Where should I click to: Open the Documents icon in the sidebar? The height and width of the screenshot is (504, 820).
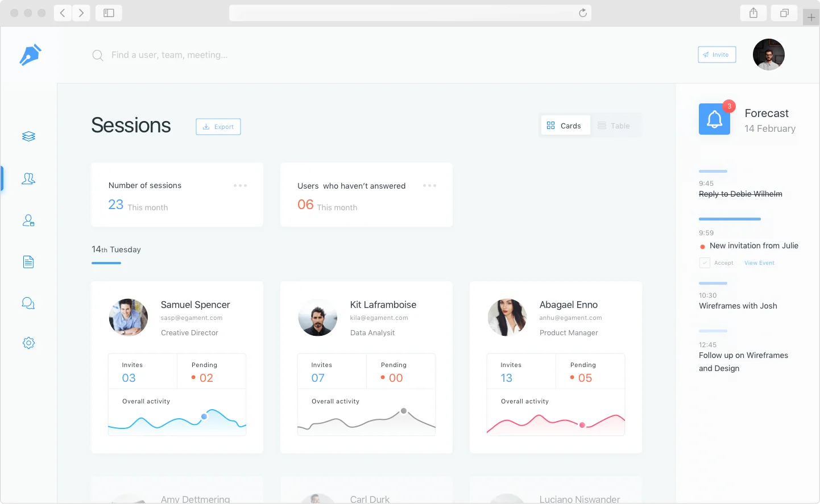pyautogui.click(x=28, y=261)
